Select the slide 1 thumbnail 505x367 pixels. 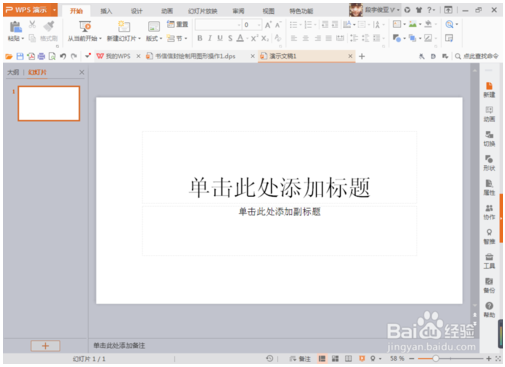coord(49,103)
